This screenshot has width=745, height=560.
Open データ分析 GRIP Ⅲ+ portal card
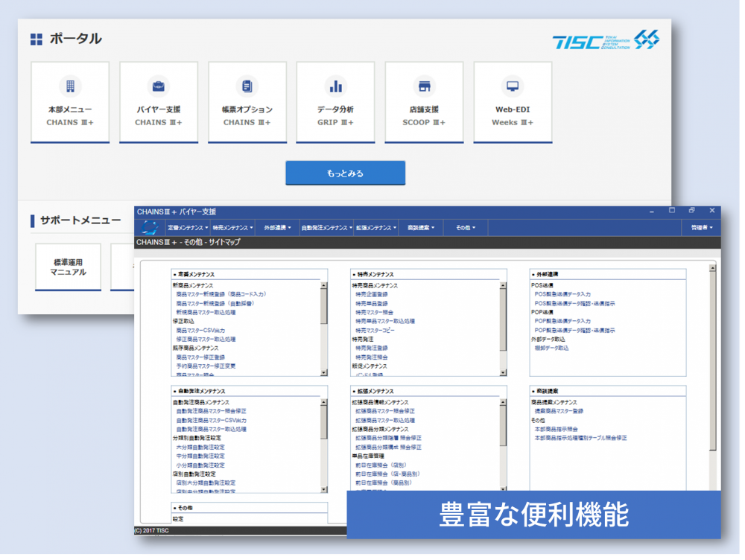coord(335,102)
